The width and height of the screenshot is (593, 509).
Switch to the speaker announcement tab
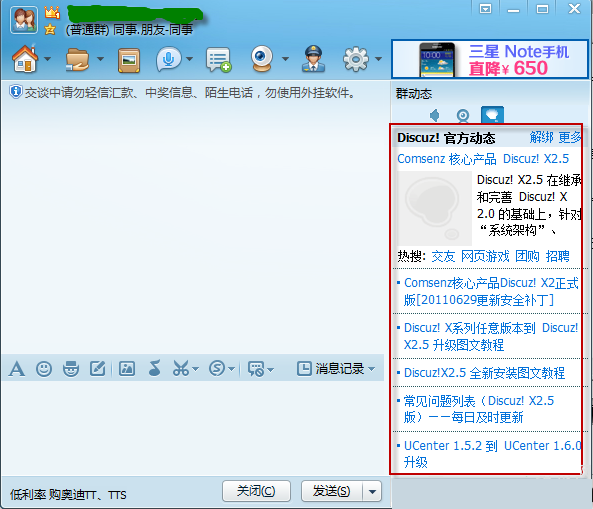[435, 115]
